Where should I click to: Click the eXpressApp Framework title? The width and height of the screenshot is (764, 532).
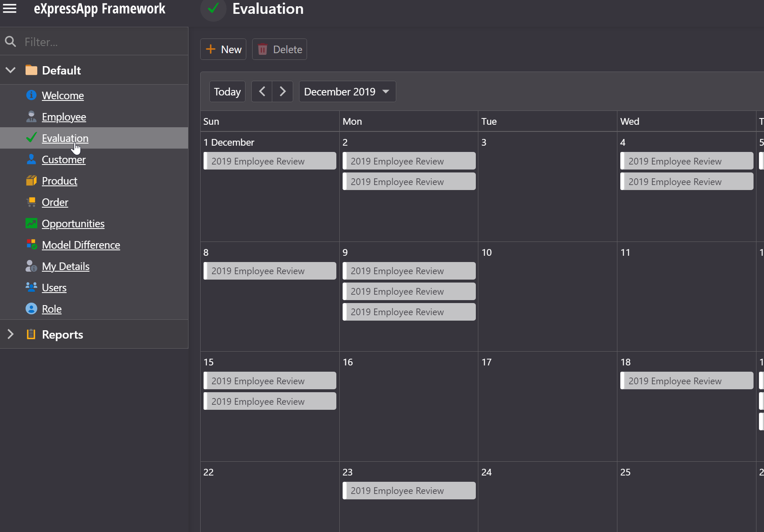click(100, 8)
